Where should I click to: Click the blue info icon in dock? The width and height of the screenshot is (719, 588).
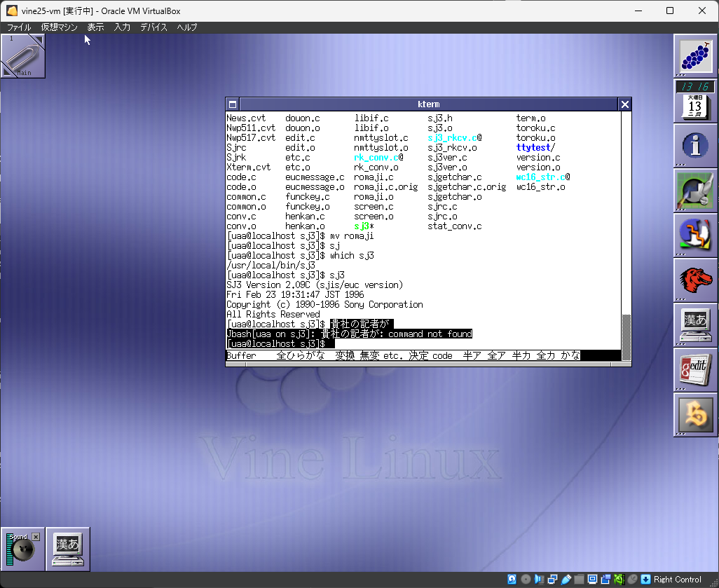(695, 145)
